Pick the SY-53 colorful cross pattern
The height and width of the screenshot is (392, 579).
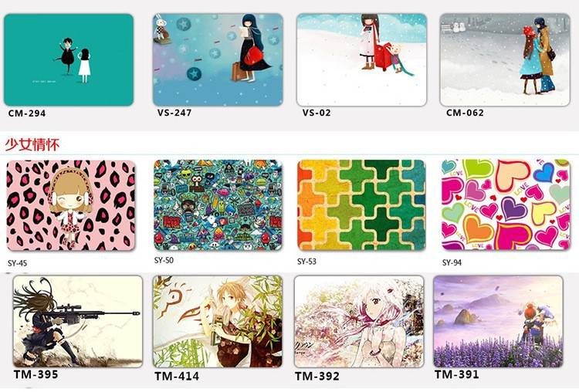pos(361,204)
